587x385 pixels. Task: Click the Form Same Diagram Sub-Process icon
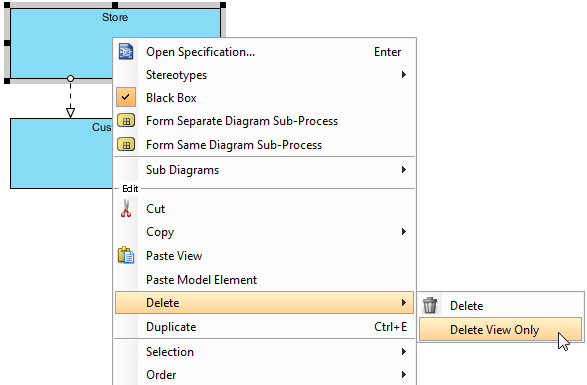pos(126,145)
